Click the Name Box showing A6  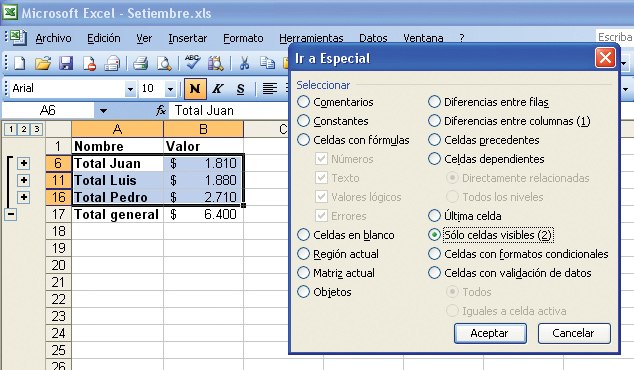click(x=48, y=110)
